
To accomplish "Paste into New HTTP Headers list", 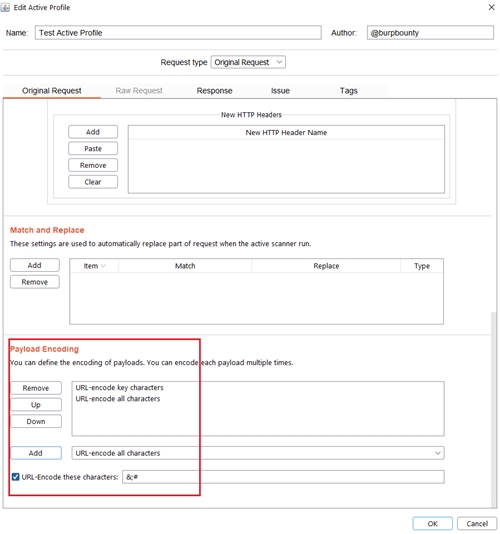I will (x=93, y=148).
